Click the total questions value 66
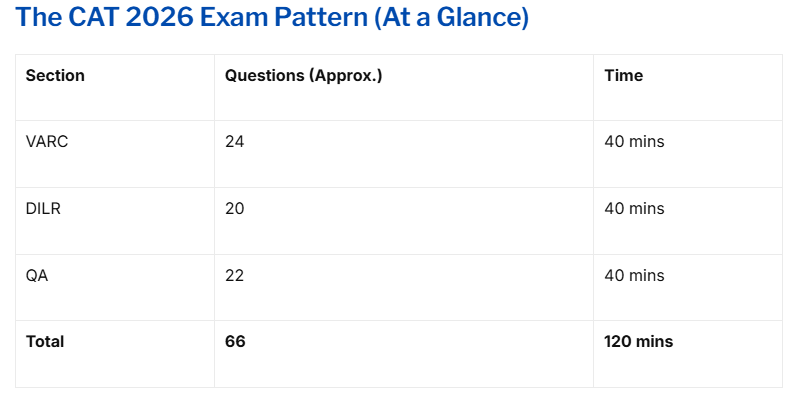 [235, 341]
